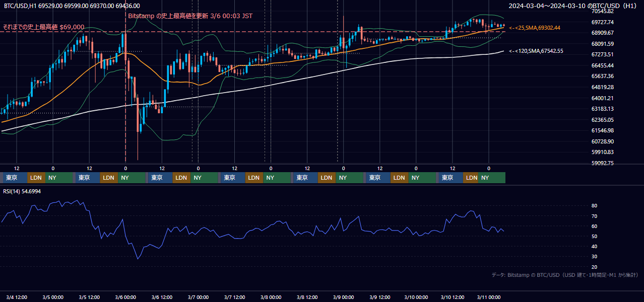Click the 3/9 12:00 date label
This screenshot has height=302, width=644.
[379, 297]
